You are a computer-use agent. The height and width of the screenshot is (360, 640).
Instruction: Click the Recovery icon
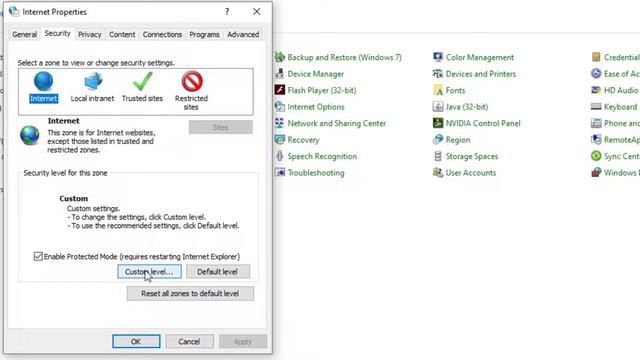tap(280, 140)
